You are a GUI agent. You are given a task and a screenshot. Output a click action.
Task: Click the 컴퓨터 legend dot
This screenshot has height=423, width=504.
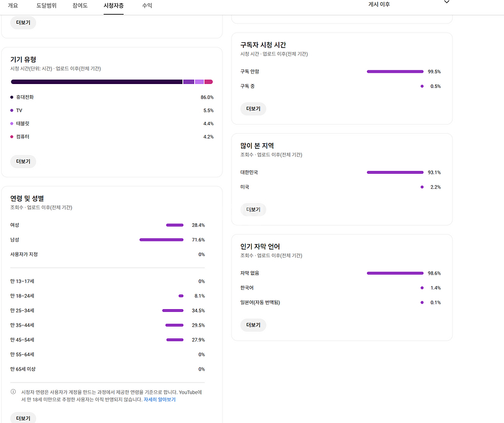coord(12,136)
